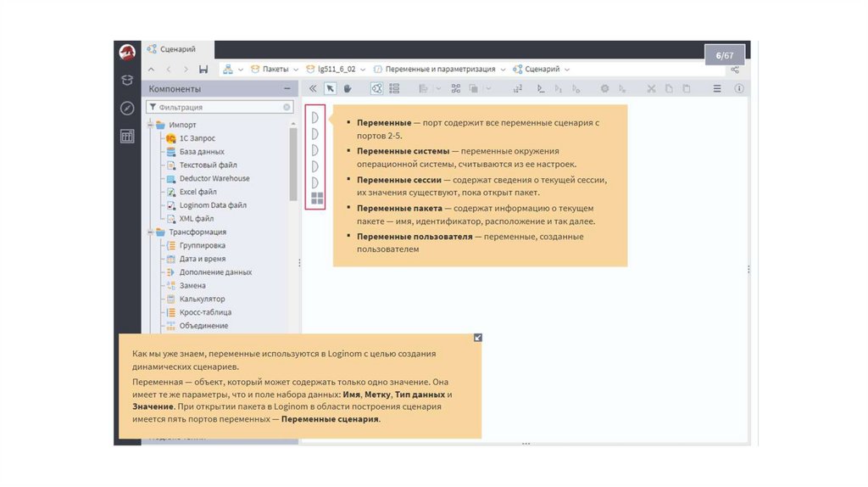Open the info icon in toolbar

[739, 88]
